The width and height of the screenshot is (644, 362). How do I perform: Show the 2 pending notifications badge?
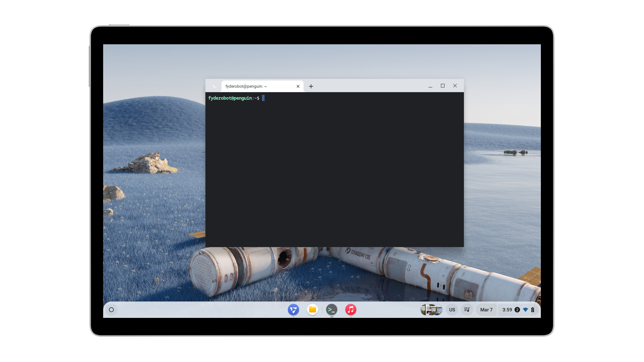pyautogui.click(x=517, y=310)
